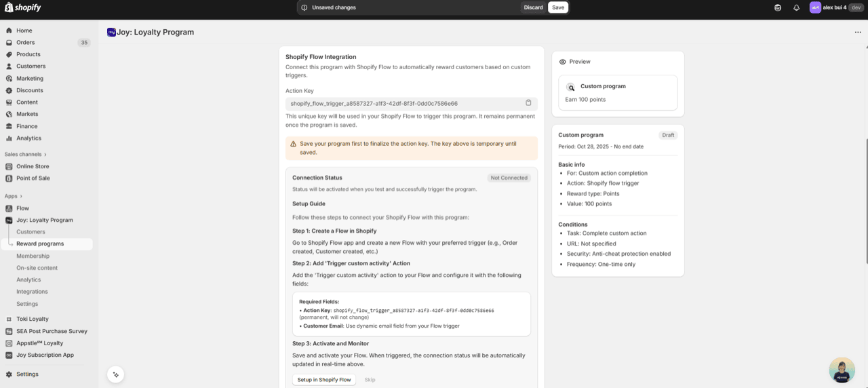
Task: Click the Not Connected status badge
Action: click(509, 178)
